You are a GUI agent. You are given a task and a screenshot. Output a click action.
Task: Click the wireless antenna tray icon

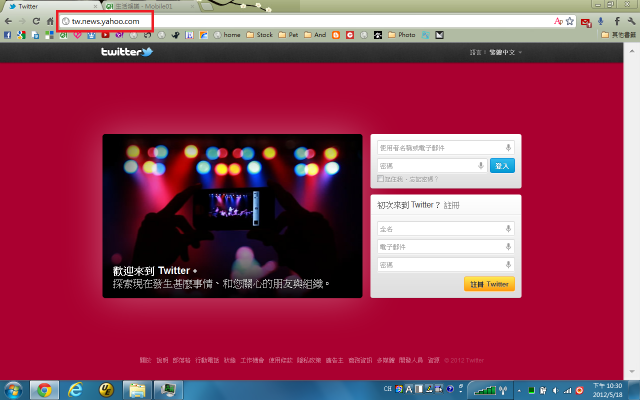[x=503, y=391]
